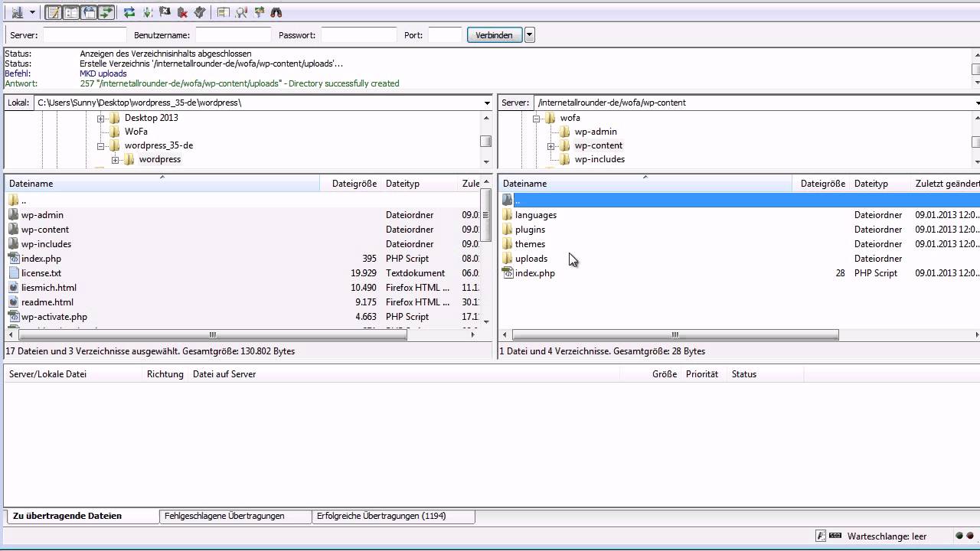Refresh the file and folder lists
The height and width of the screenshot is (551, 980).
click(x=129, y=12)
